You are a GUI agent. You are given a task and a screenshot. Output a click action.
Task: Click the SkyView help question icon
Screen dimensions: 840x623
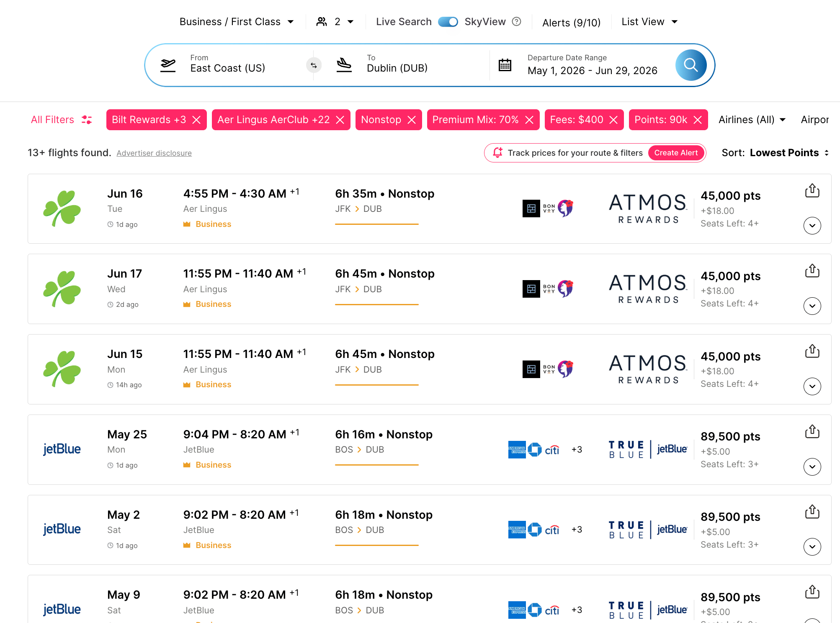[517, 21]
